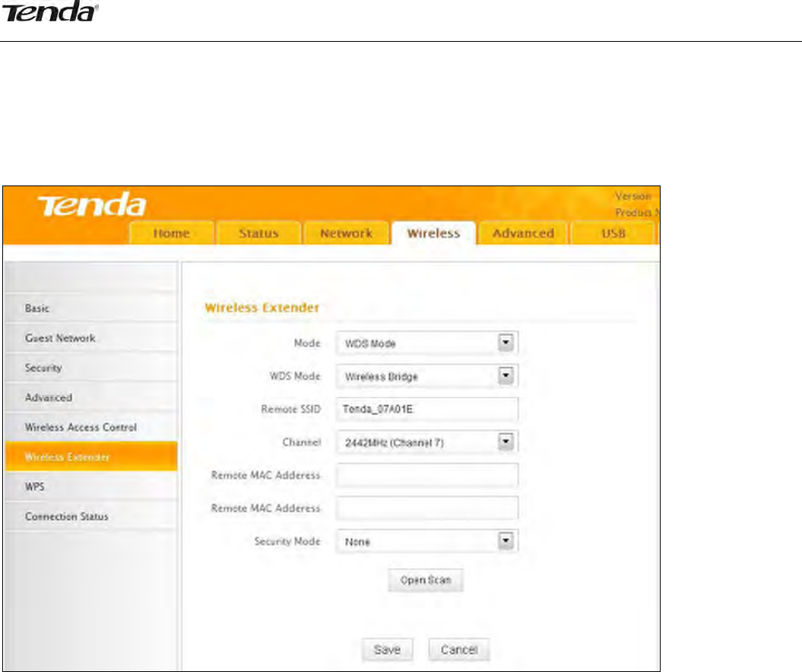Save the wireless extender settings

click(387, 649)
